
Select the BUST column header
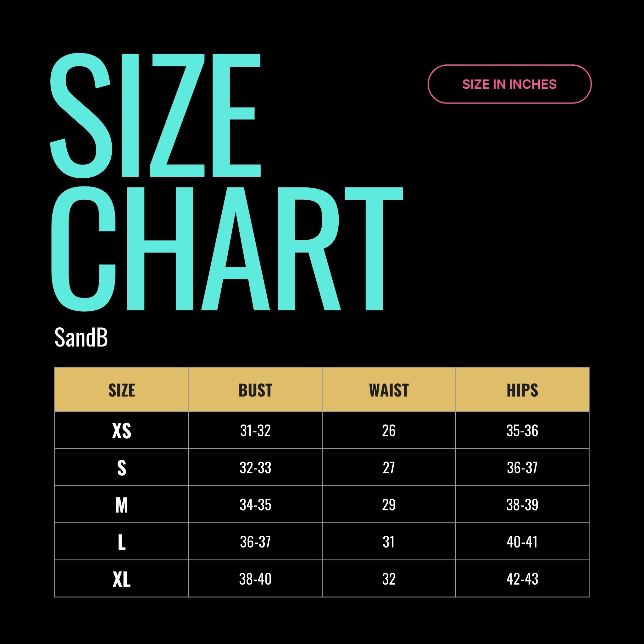(x=255, y=390)
